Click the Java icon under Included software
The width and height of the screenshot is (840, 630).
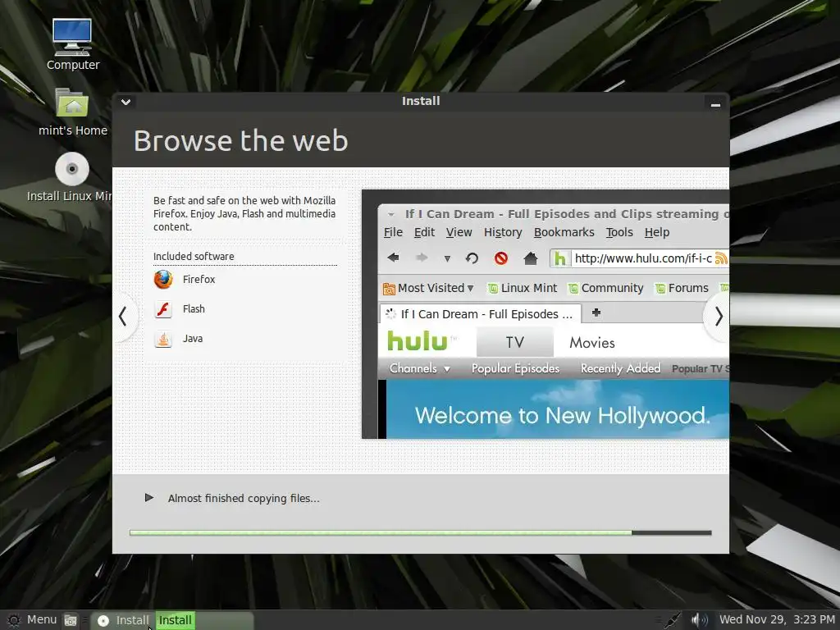(163, 339)
